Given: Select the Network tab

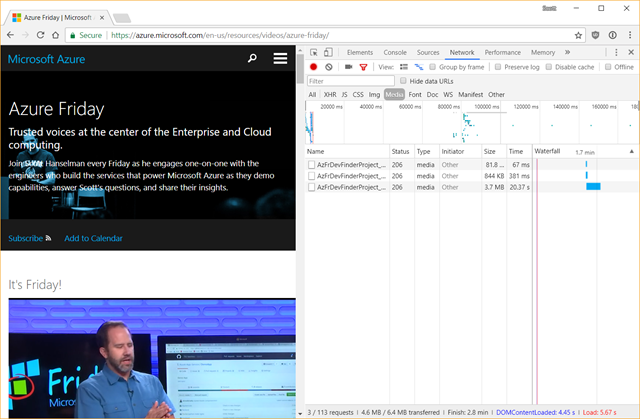Looking at the screenshot, I should point(462,52).
